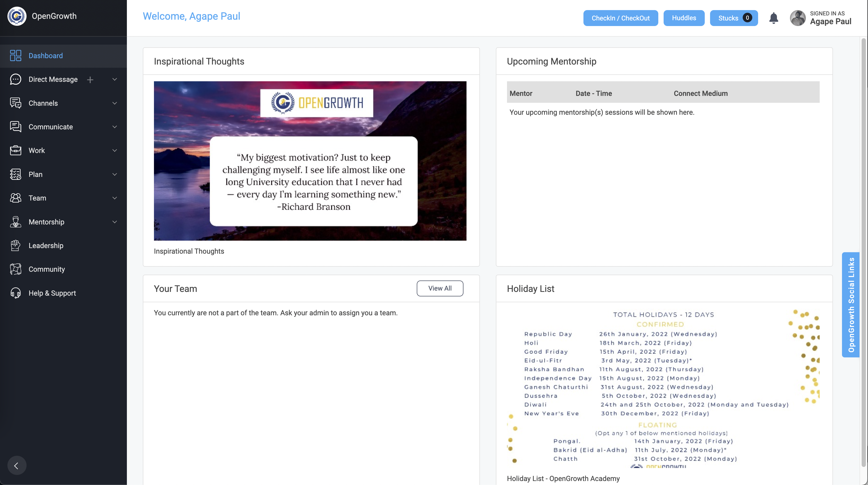This screenshot has width=868, height=485.
Task: Click the OpenGrowth brand name text
Action: (x=54, y=16)
